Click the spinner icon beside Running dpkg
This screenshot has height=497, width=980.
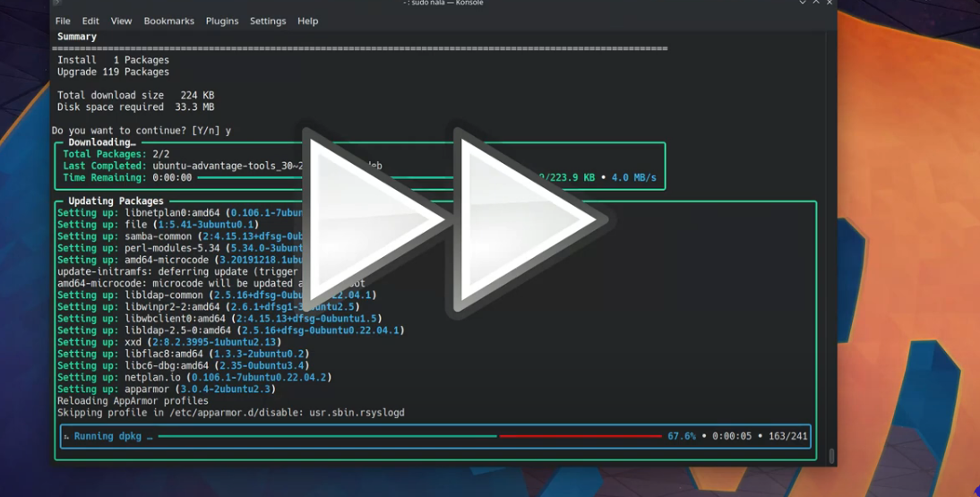[66, 437]
